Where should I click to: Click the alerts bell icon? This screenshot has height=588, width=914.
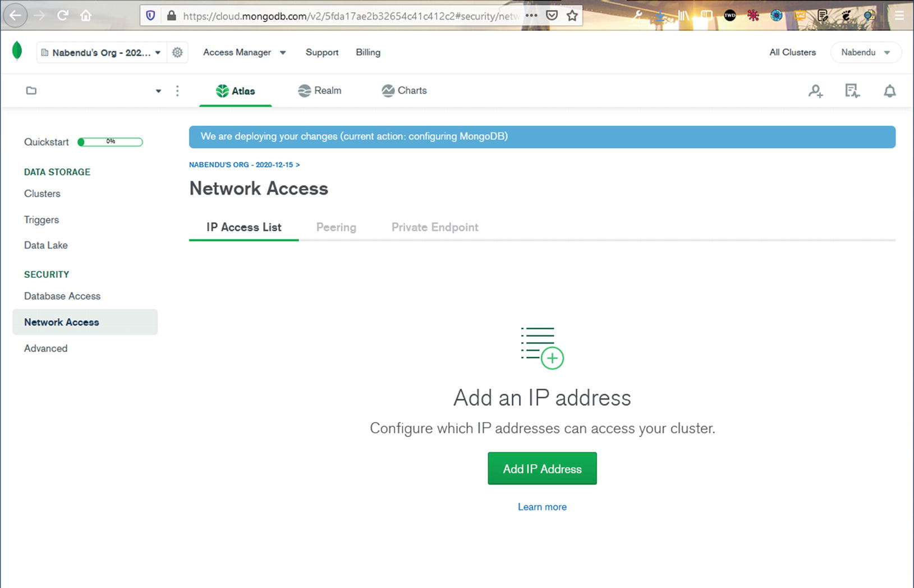(x=889, y=91)
